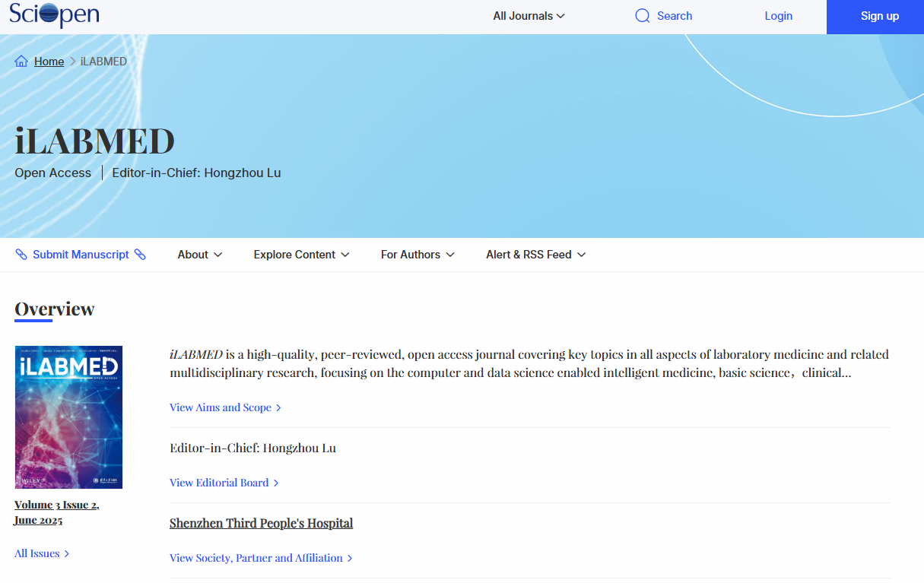Screen dimensions: 924x583
Task: Click the Login link
Action: pyautogui.click(x=778, y=16)
